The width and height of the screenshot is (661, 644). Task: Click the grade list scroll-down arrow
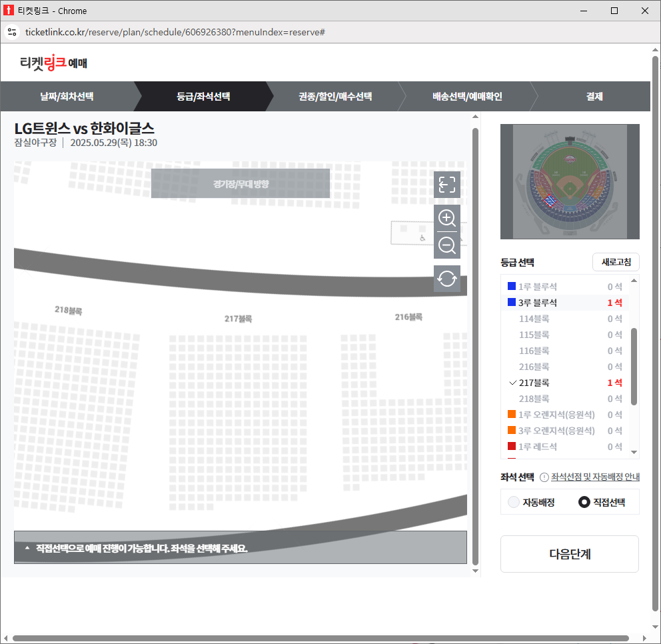tap(634, 453)
